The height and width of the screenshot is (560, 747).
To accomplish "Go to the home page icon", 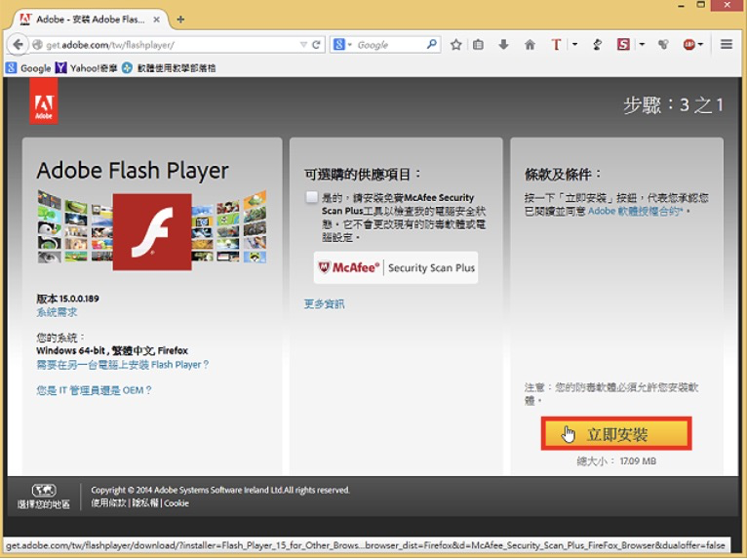I will click(530, 45).
